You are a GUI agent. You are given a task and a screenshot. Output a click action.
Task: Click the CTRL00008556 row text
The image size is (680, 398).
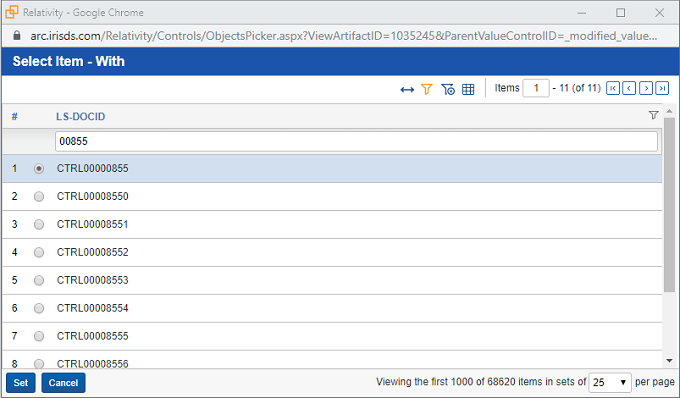pos(92,364)
